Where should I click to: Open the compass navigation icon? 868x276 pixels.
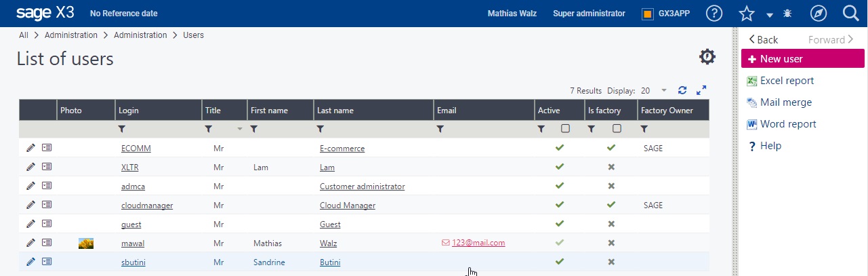[x=819, y=14]
